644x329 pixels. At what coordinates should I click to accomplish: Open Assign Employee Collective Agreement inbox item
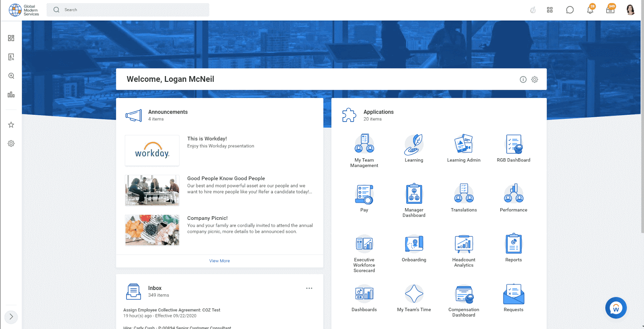172,310
